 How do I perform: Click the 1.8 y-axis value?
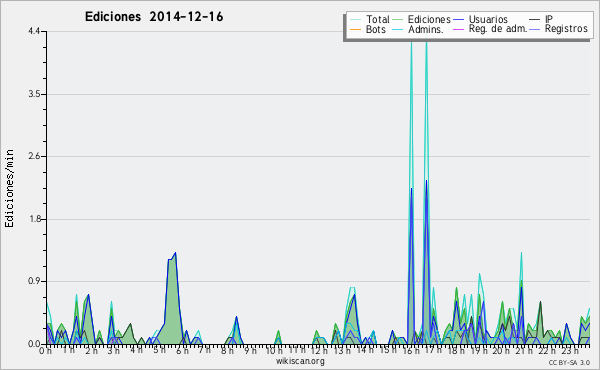coord(34,219)
